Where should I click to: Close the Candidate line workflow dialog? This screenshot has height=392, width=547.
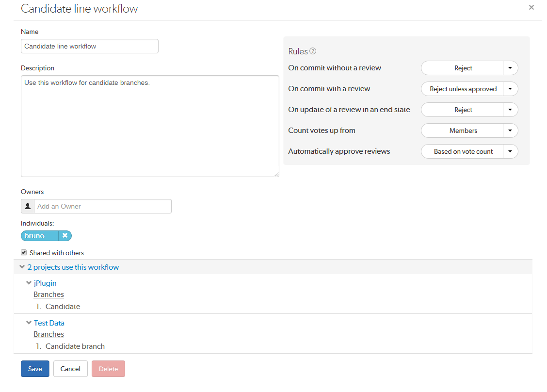pyautogui.click(x=531, y=7)
